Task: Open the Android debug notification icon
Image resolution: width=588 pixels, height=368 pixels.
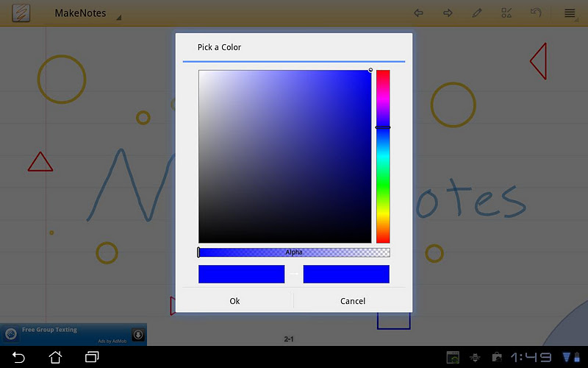Action: [475, 357]
